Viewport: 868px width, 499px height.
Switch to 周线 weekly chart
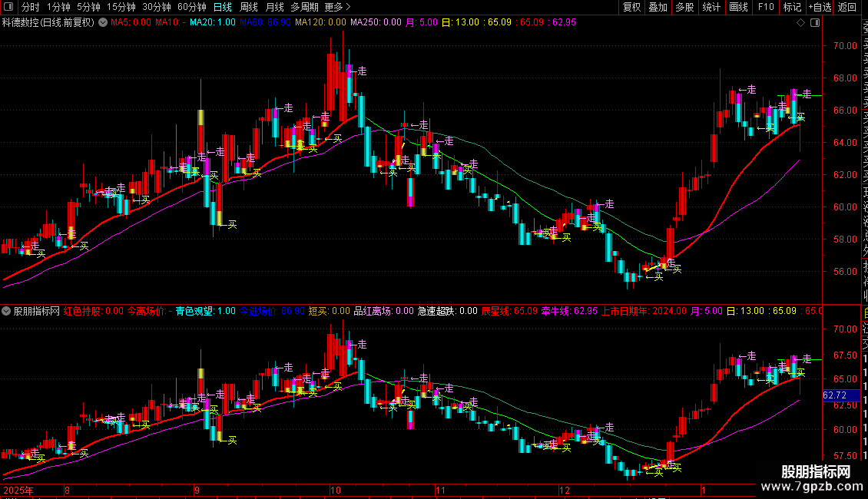[x=249, y=7]
